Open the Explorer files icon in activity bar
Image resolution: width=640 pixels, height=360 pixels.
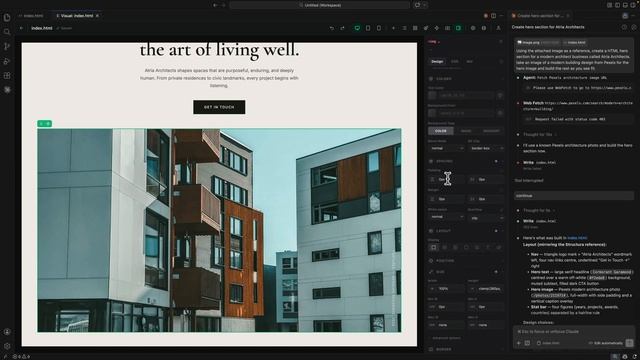click(x=7, y=18)
